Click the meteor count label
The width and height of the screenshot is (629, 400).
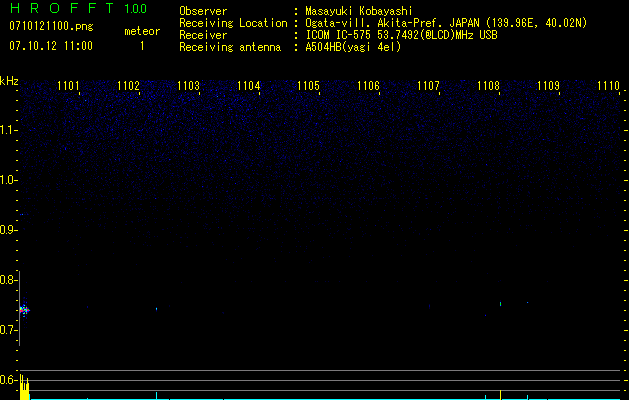142,31
